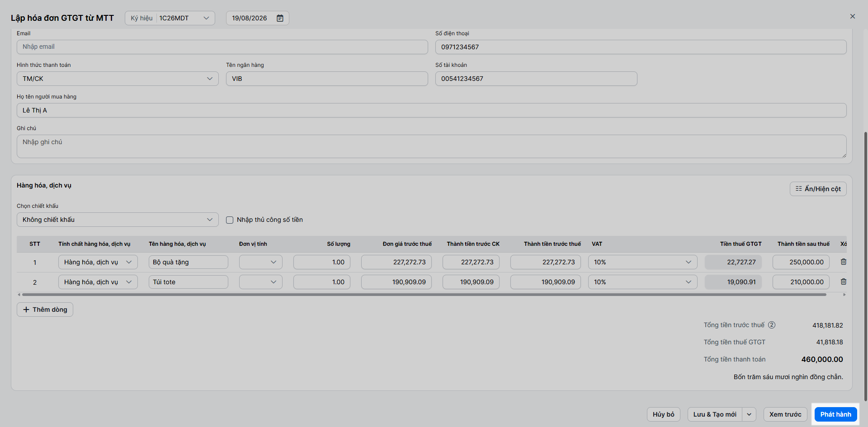Click the dialog vertical scrollbar
The image size is (868, 427).
tap(865, 267)
